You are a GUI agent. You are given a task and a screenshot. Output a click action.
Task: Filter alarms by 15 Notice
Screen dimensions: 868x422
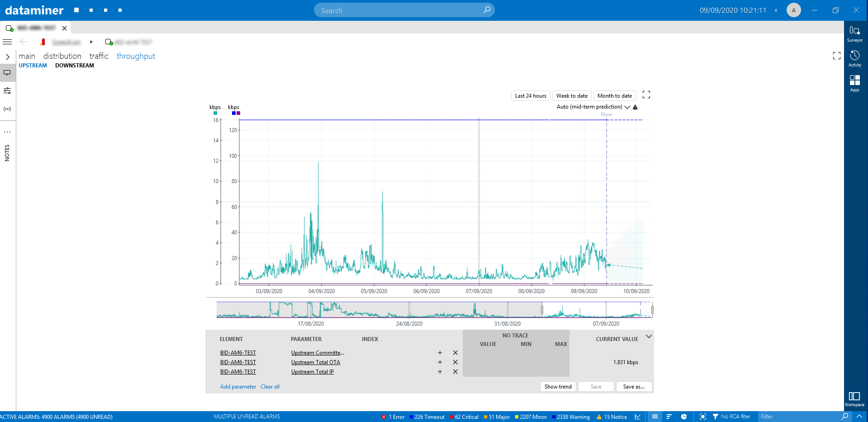coord(612,417)
